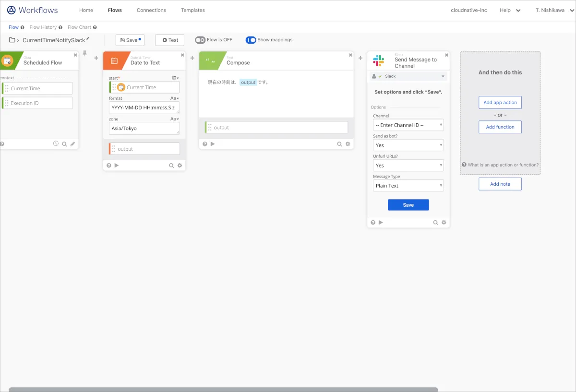Click the orange calendar icon on Date to Text

click(x=114, y=61)
